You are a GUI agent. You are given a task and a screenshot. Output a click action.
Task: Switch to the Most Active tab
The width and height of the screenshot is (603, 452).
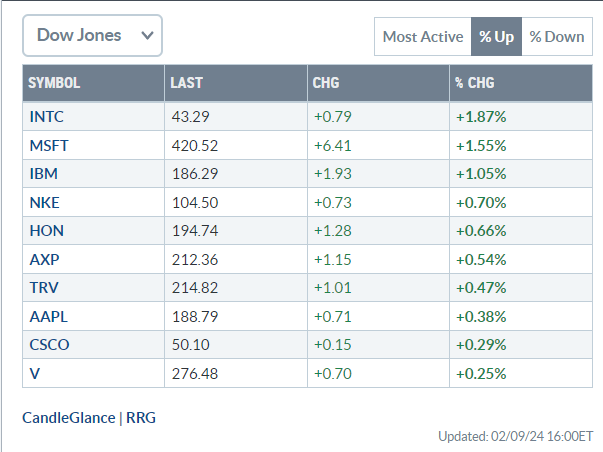pos(422,37)
